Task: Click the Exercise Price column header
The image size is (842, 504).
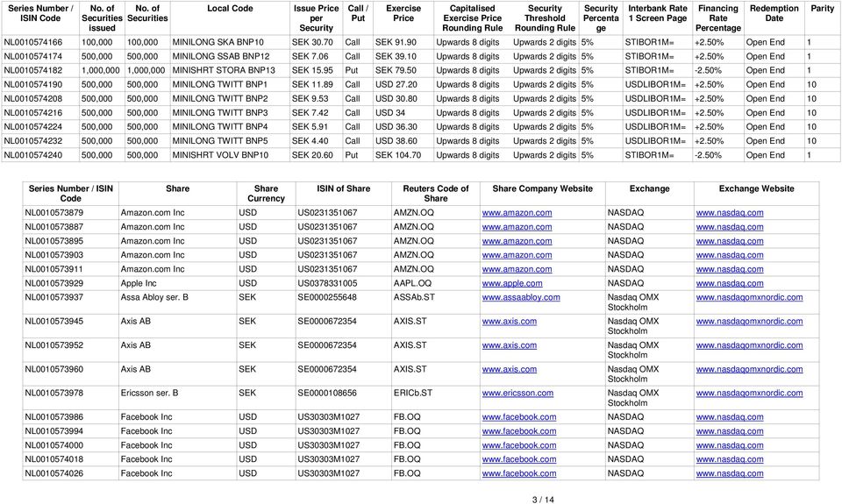Action: pos(403,13)
